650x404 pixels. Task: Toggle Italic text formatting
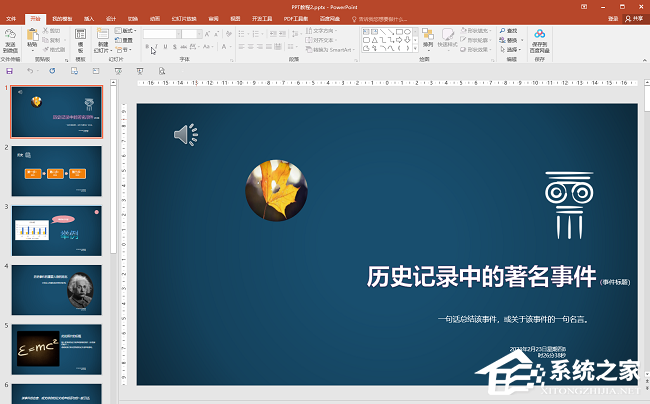tap(156, 47)
